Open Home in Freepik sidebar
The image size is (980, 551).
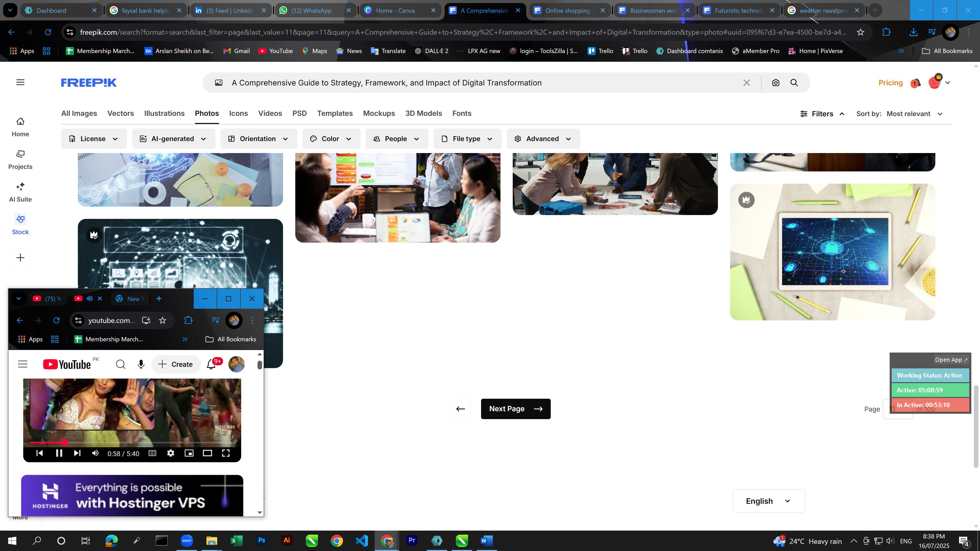pyautogui.click(x=20, y=127)
